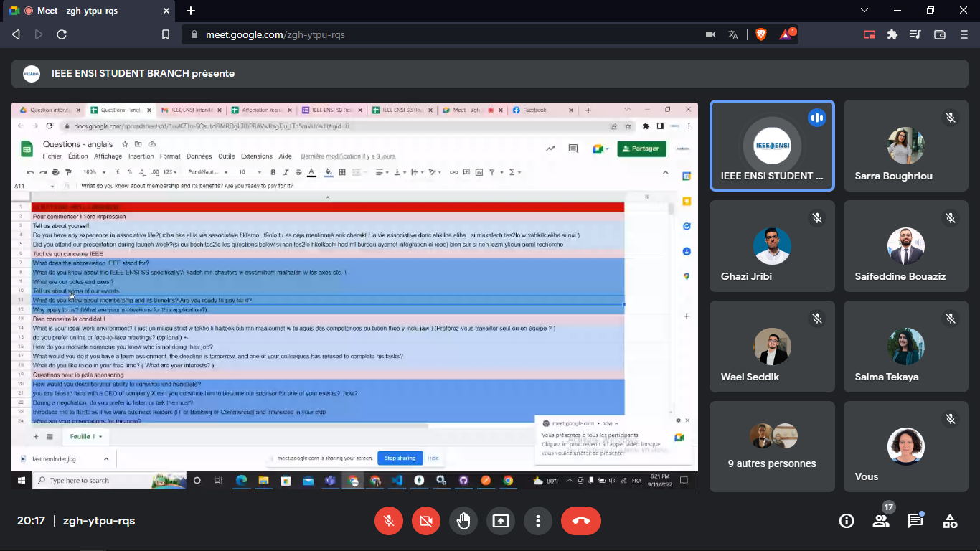Toggle the camera on or off
The height and width of the screenshot is (551, 980).
426,521
